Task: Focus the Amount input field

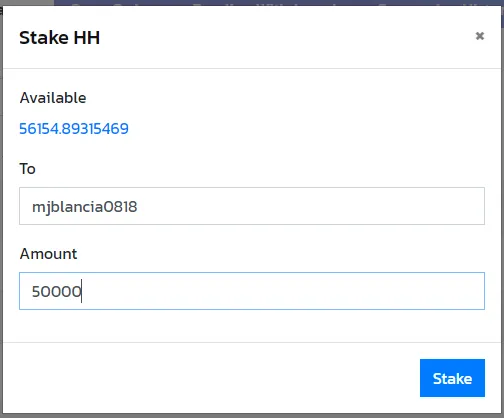Action: tap(252, 291)
